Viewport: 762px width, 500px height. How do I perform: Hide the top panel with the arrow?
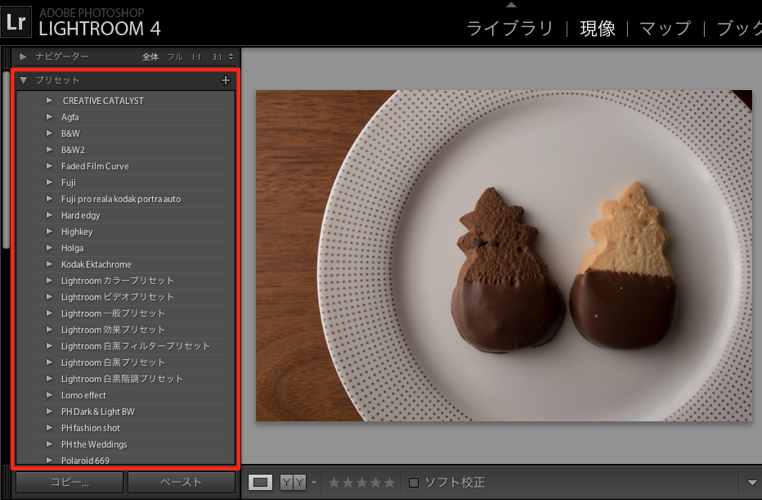click(511, 4)
